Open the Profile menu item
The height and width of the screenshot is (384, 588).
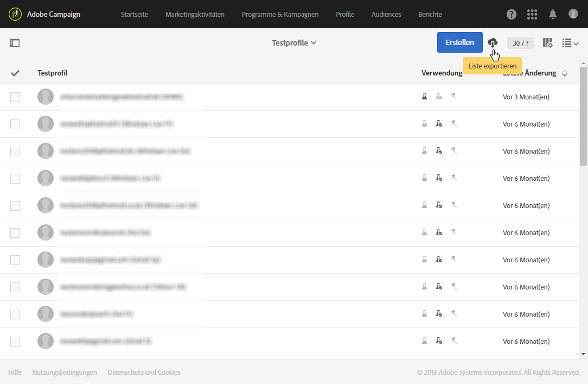pos(345,14)
